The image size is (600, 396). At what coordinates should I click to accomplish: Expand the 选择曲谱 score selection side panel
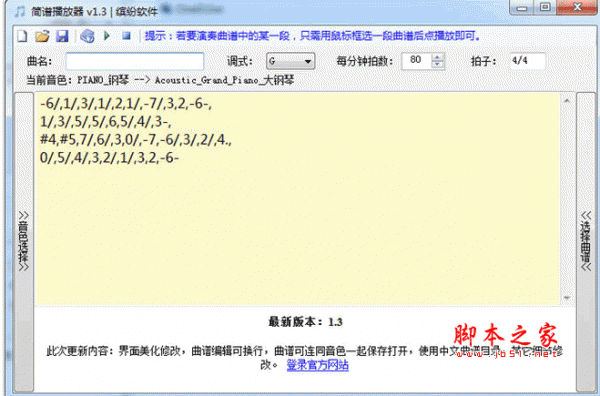pyautogui.click(x=586, y=241)
